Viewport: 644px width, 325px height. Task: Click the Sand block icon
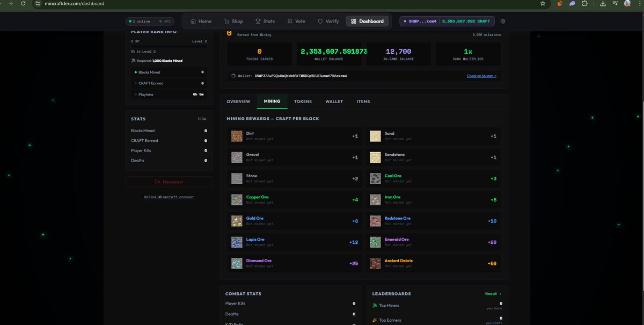(x=375, y=136)
